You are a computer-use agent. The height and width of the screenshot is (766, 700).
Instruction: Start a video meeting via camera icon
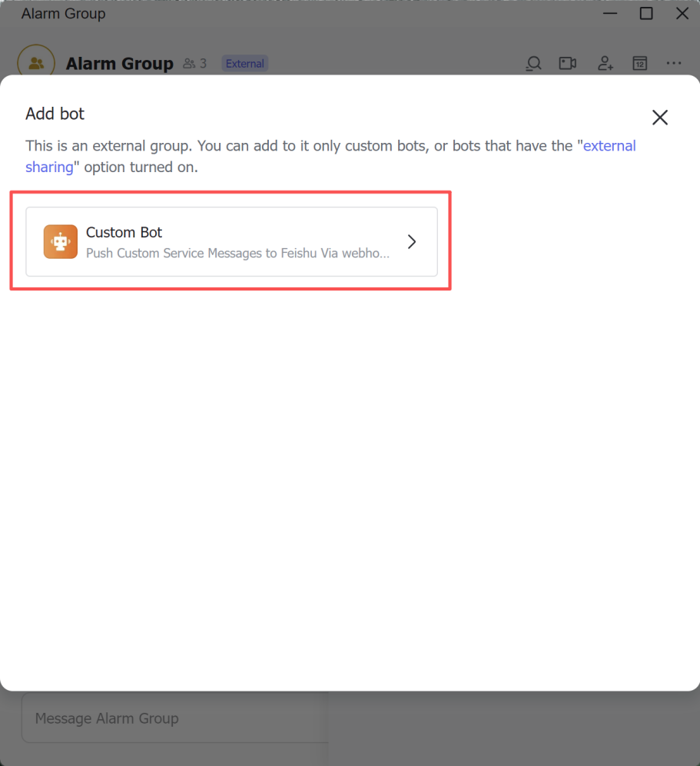coord(568,64)
